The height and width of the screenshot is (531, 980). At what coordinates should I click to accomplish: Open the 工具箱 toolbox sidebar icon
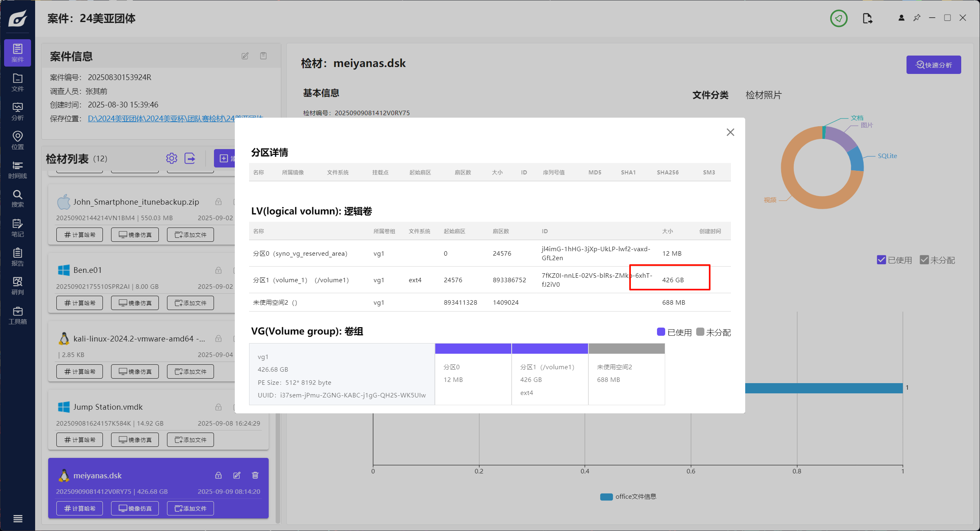18,315
